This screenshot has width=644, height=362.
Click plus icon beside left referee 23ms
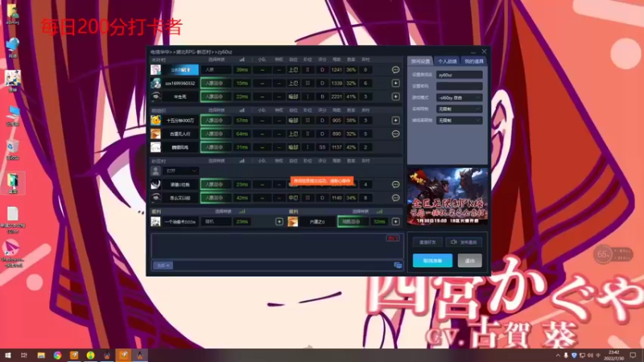click(279, 222)
